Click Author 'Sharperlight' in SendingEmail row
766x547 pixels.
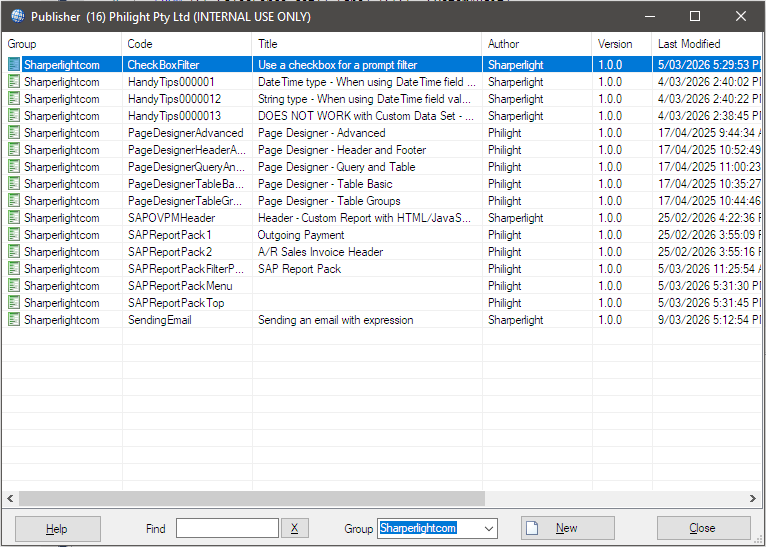pos(515,320)
